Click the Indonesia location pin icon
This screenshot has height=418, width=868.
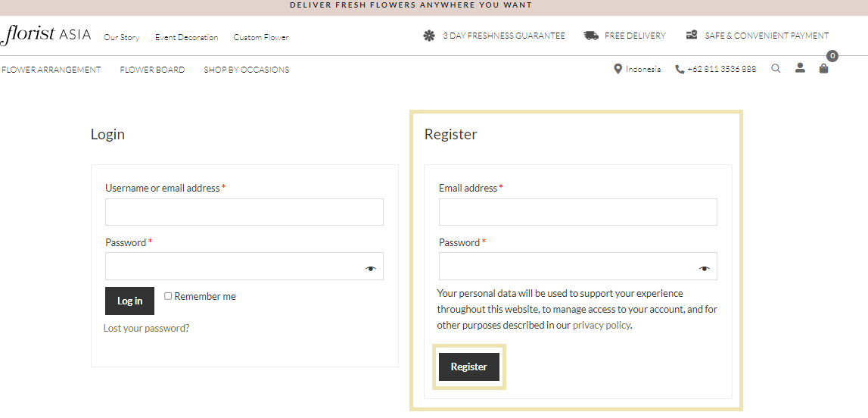[x=618, y=69]
